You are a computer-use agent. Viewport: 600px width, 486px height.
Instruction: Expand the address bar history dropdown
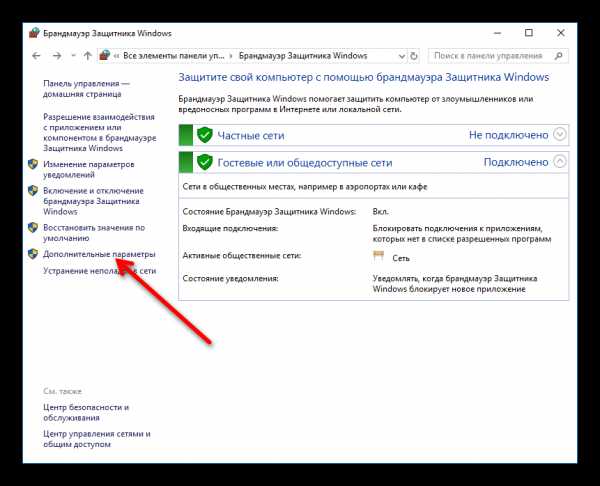tap(401, 56)
